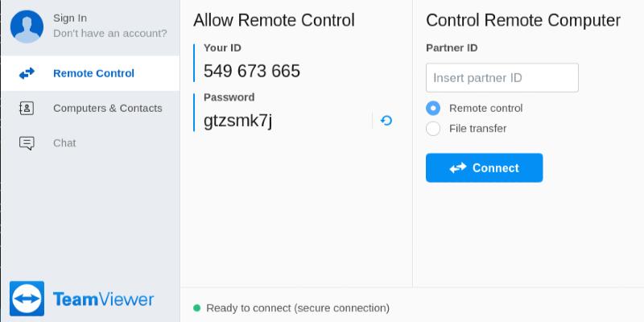Click the Remote Control arrows icon
Screen dimensions: 644x322
tap(27, 73)
